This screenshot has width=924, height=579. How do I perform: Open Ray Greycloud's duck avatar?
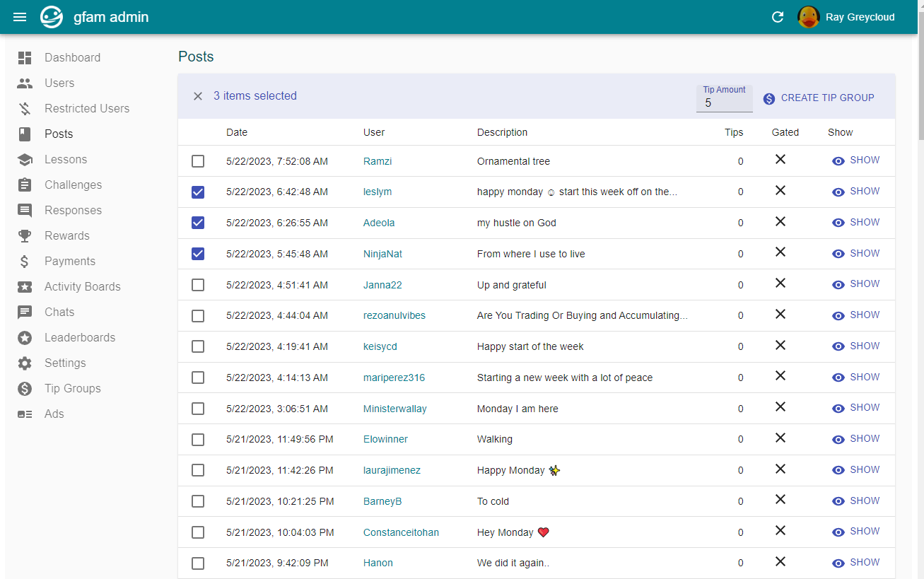coord(809,17)
